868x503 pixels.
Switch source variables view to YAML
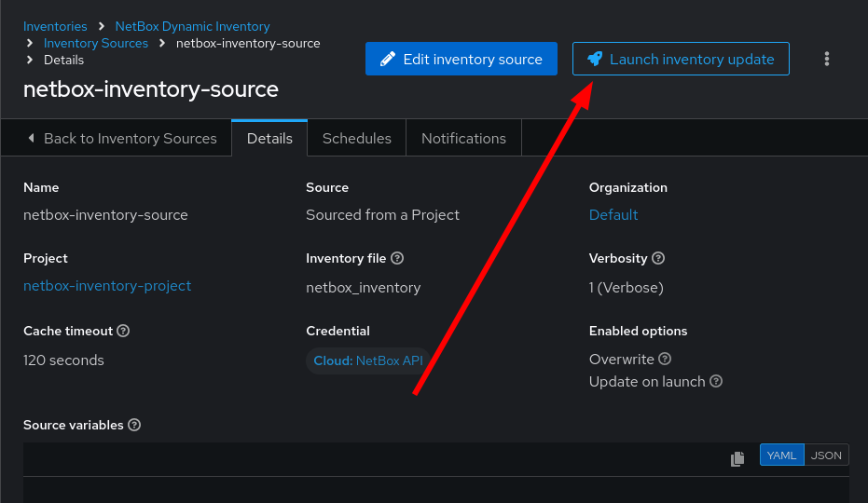point(781,455)
